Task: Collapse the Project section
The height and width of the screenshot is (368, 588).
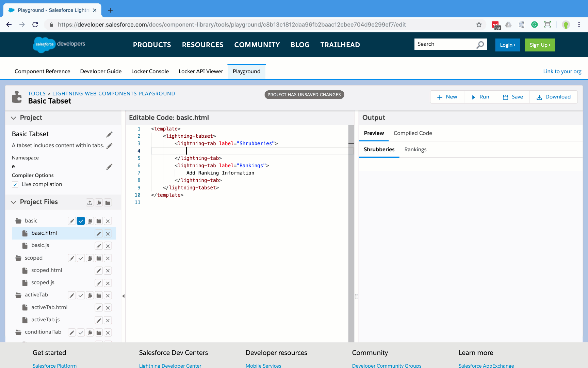Action: pyautogui.click(x=14, y=118)
